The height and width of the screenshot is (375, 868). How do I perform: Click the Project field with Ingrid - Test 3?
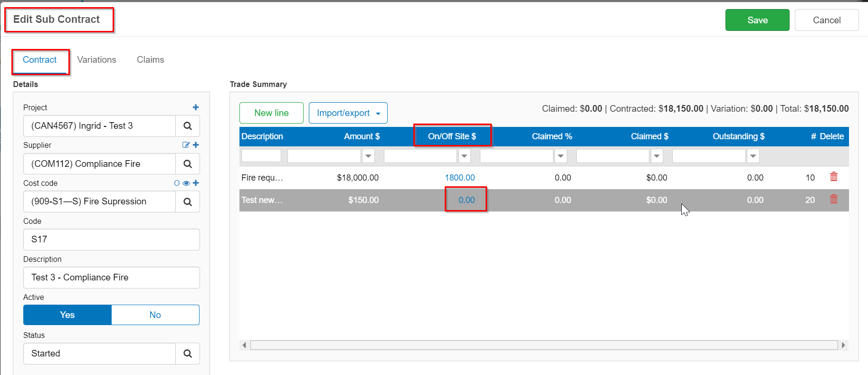point(100,126)
